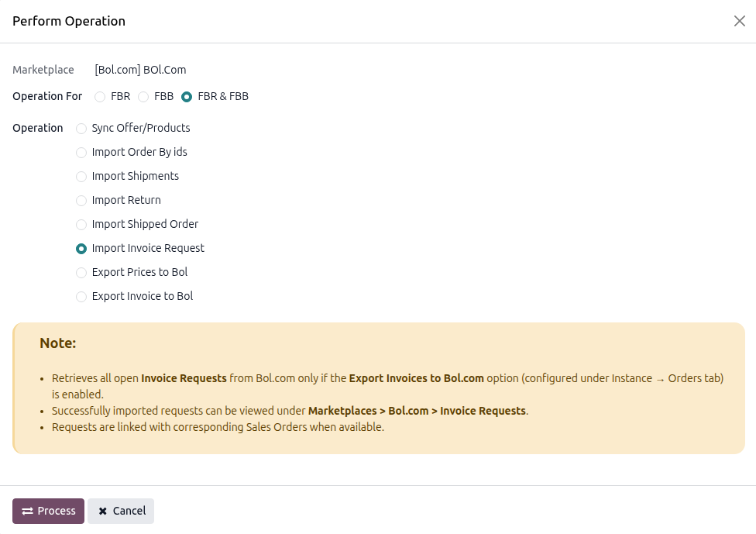Click the bold Marketplaces > Bol.com > Invoice Requests text
Screen dimensions: 756x534
[417, 411]
